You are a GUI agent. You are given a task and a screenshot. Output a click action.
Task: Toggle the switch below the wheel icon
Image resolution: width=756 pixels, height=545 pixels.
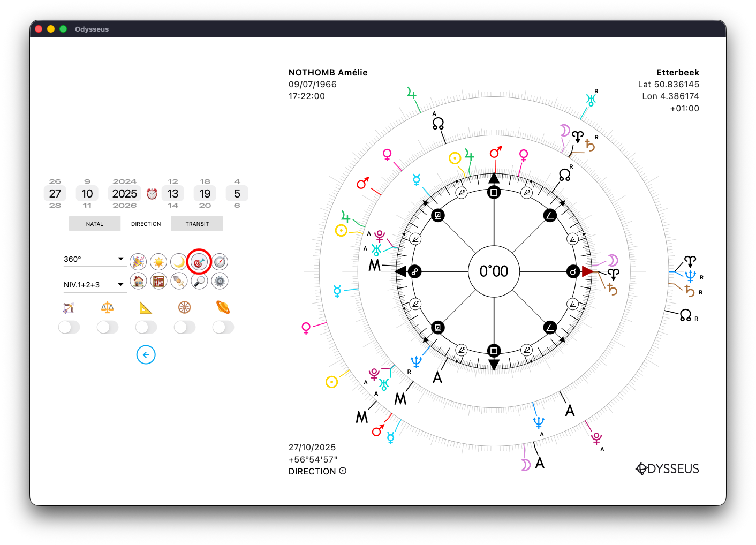185,327
